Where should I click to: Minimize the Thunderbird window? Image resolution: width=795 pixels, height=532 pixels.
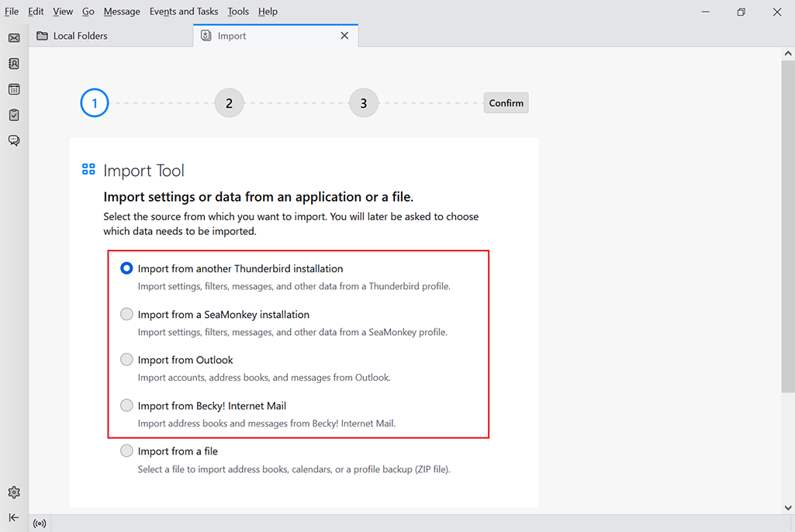click(x=705, y=12)
